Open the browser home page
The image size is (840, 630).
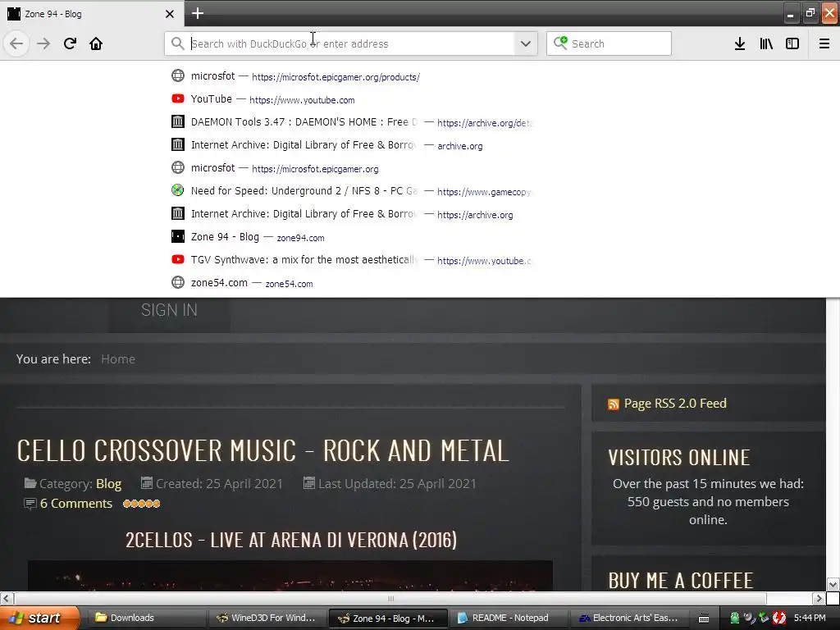click(96, 43)
